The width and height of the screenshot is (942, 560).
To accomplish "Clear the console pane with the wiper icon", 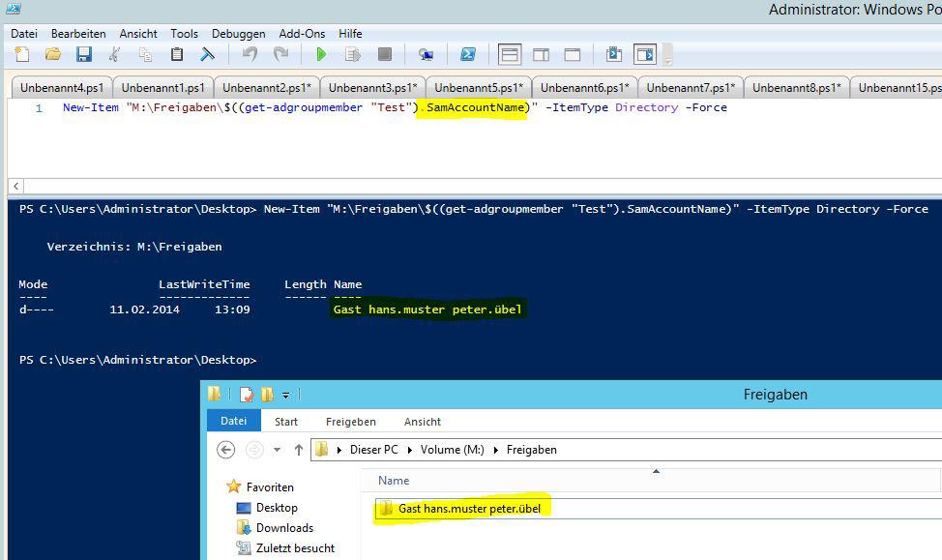I will (x=207, y=55).
